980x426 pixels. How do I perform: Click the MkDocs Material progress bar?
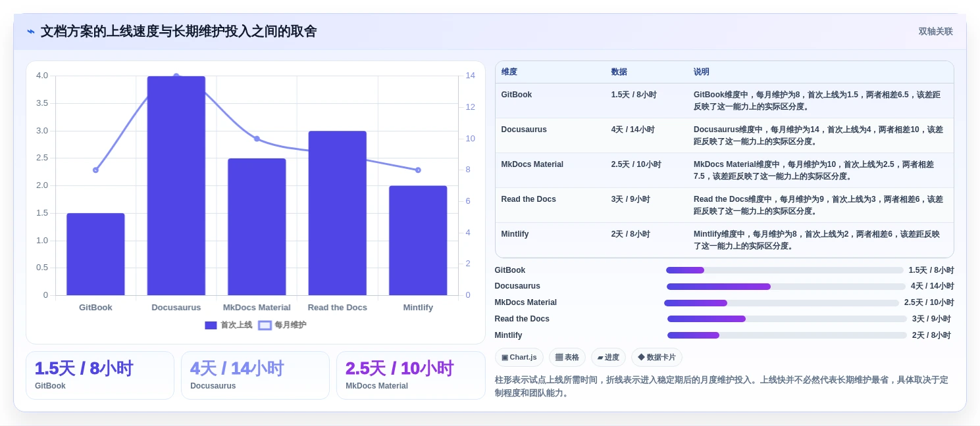[x=781, y=303]
